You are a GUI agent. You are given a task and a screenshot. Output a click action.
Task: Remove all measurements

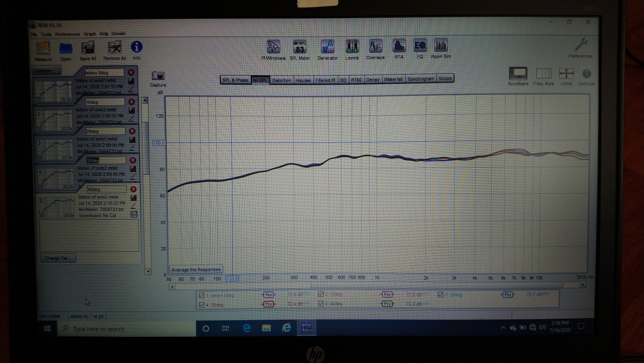(x=115, y=51)
